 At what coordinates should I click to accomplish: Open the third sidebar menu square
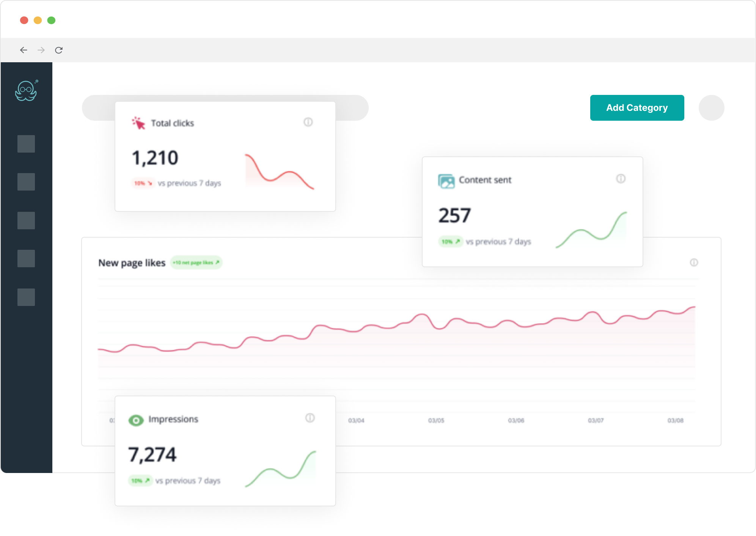[x=26, y=221]
